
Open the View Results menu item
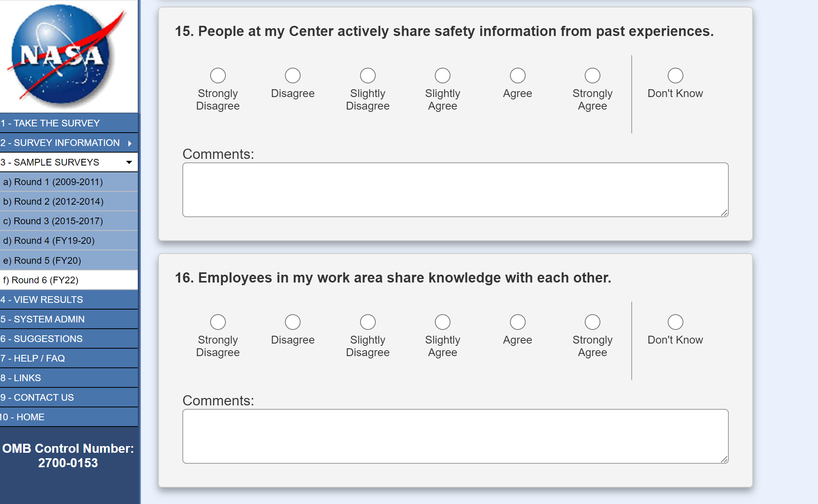click(41, 300)
